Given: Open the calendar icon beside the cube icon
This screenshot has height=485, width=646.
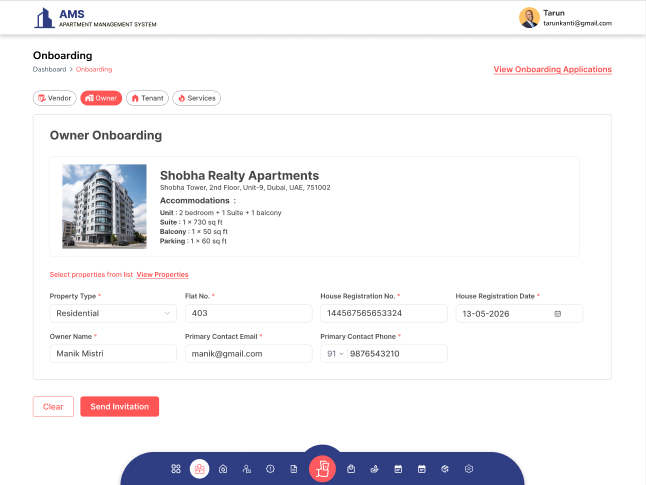Looking at the screenshot, I should point(422,469).
